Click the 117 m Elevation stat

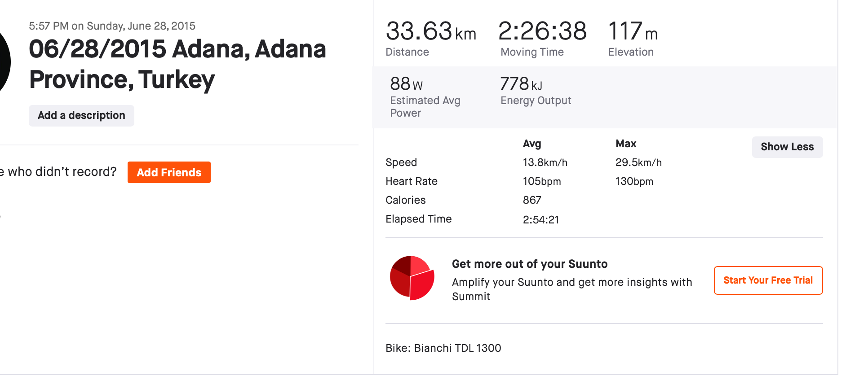pos(633,38)
